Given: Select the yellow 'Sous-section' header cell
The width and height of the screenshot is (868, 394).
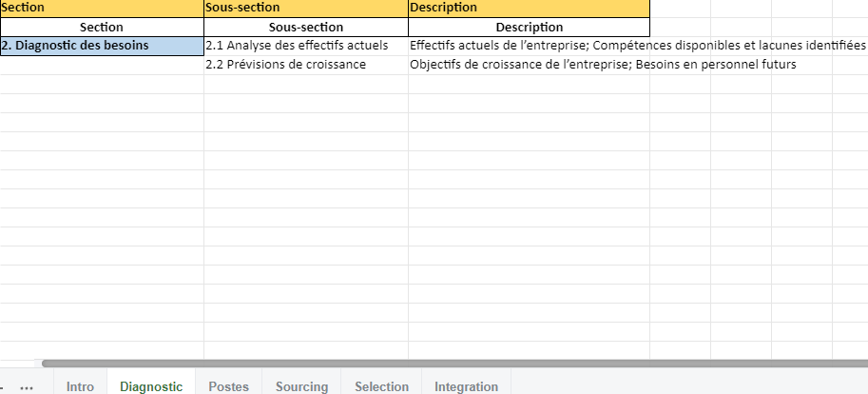Looking at the screenshot, I should click(306, 9).
